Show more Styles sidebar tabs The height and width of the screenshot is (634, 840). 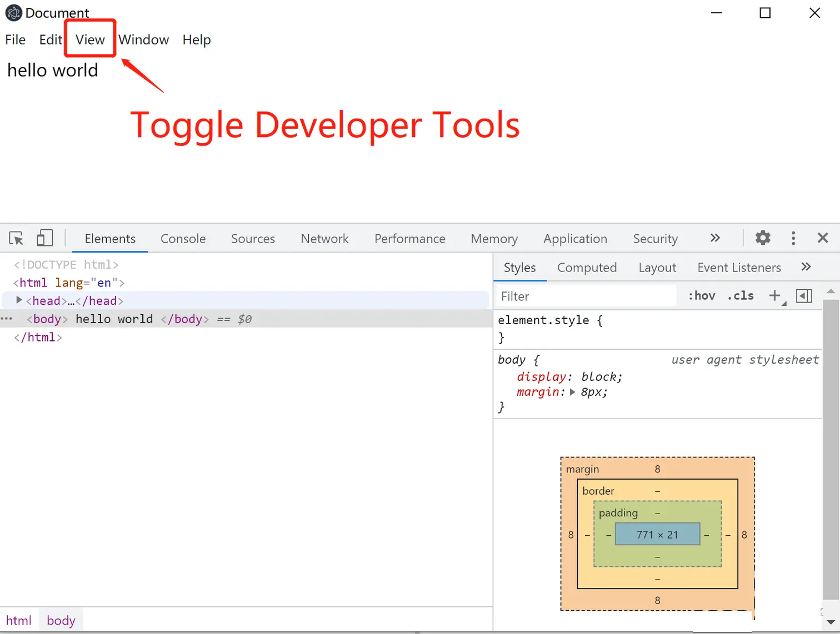tap(806, 267)
